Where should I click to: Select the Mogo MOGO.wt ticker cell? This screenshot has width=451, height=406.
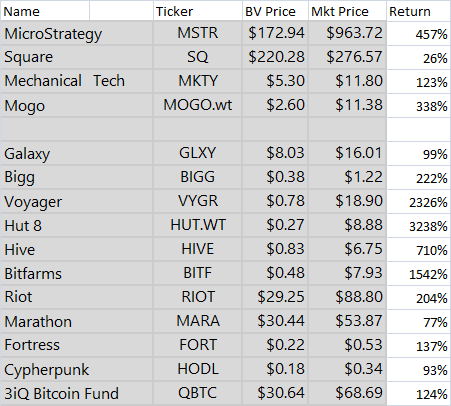pyautogui.click(x=198, y=105)
